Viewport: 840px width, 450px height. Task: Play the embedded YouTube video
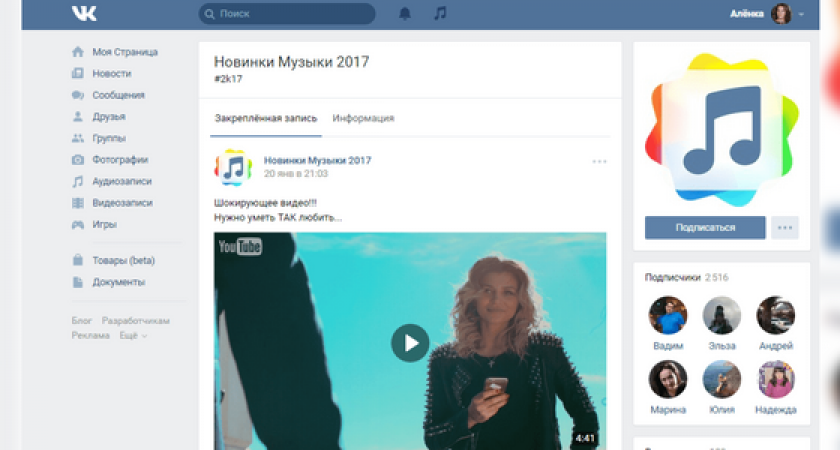pos(409,342)
